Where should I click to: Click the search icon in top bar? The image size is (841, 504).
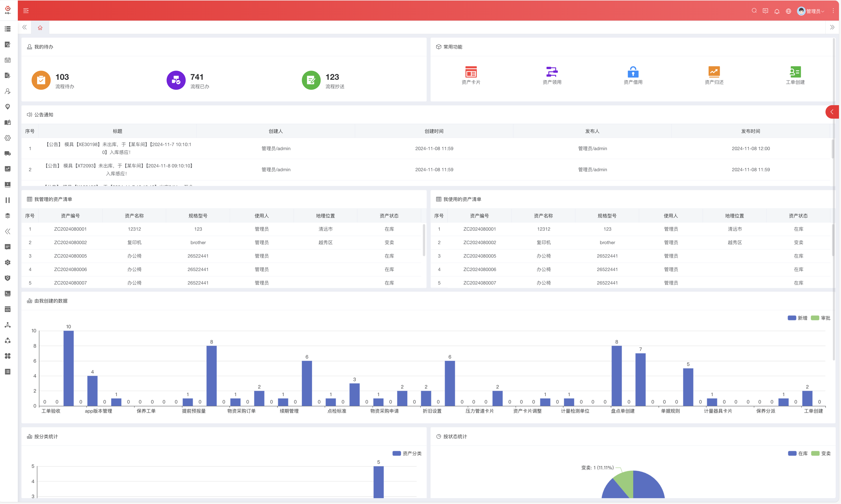(x=754, y=11)
